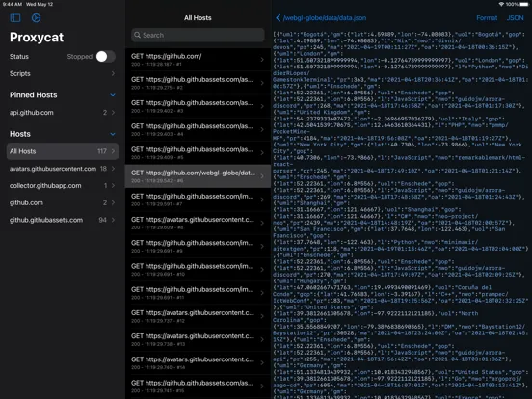The width and height of the screenshot is (532, 399).
Task: Click chevron on request #1 row
Action: pyautogui.click(x=262, y=60)
